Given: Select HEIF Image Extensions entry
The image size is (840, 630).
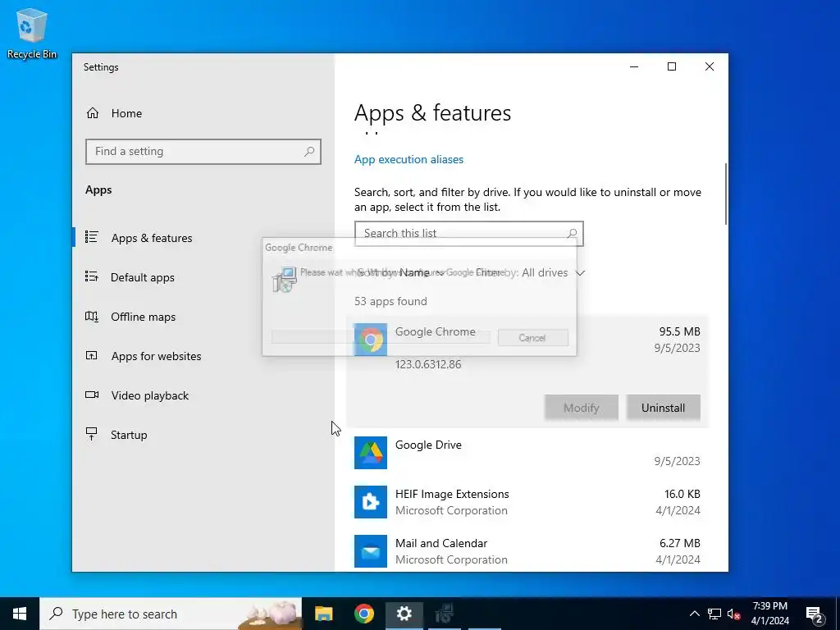Looking at the screenshot, I should [x=527, y=502].
